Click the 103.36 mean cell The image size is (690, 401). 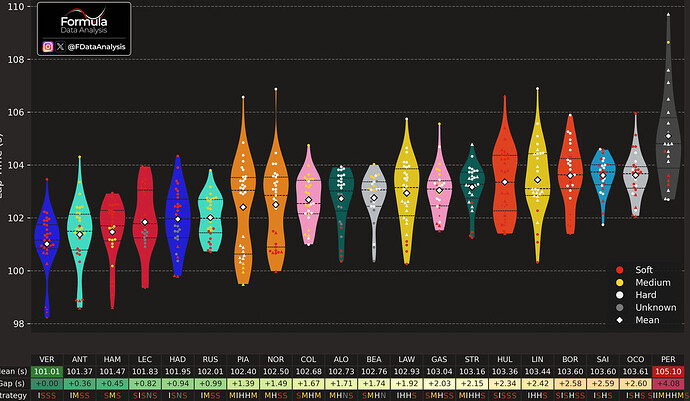click(x=505, y=372)
